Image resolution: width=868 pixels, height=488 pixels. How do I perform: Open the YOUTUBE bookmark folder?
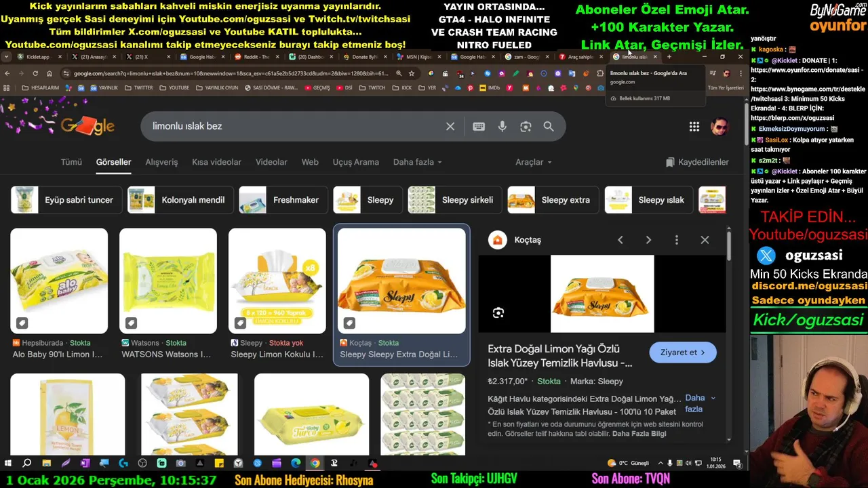174,87
